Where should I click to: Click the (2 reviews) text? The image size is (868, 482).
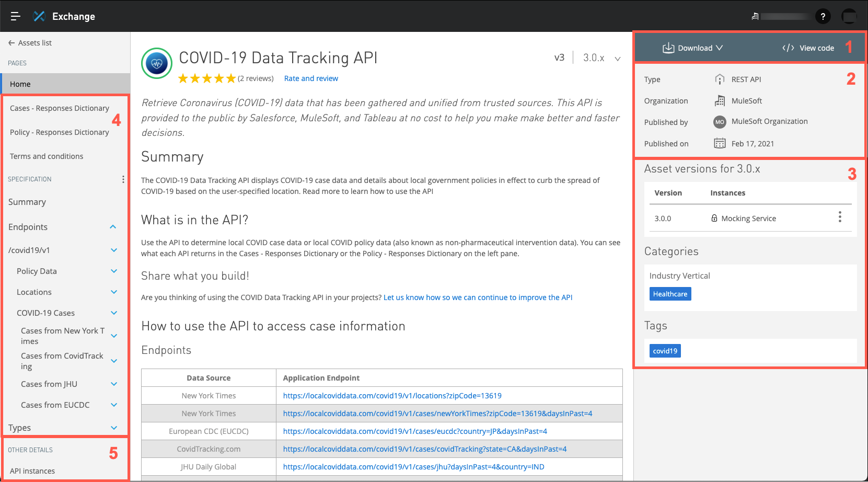point(256,78)
